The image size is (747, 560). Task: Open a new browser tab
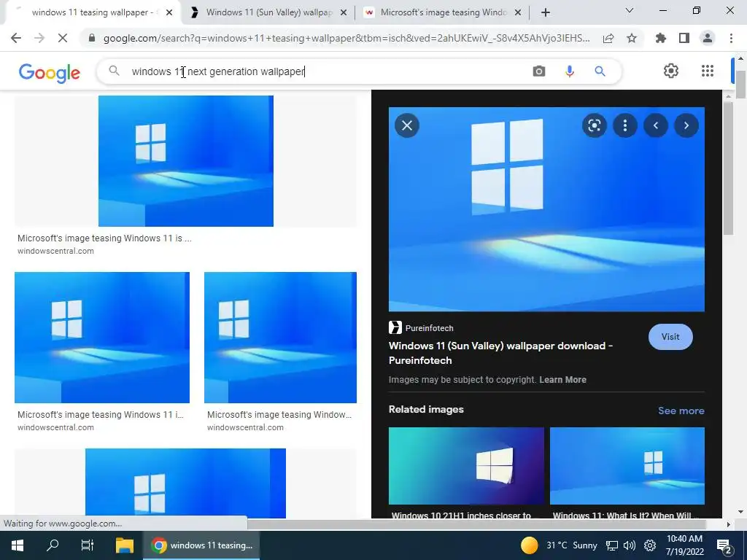546,13
